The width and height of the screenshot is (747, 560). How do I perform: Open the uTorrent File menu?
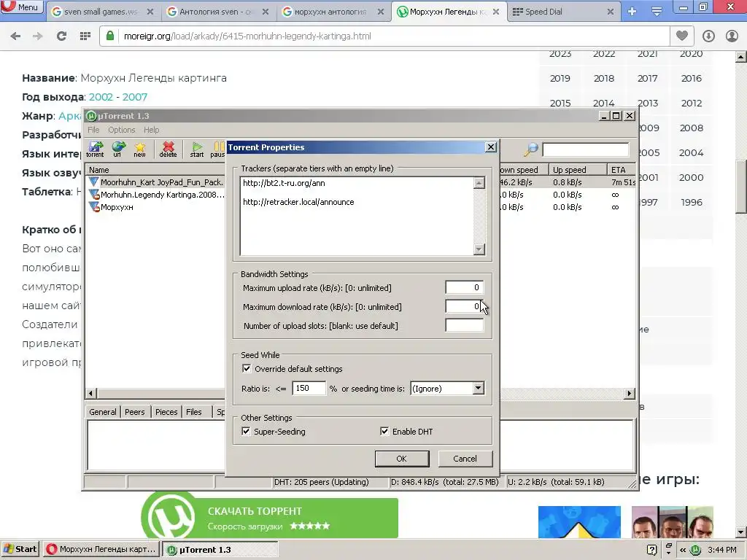tap(93, 130)
